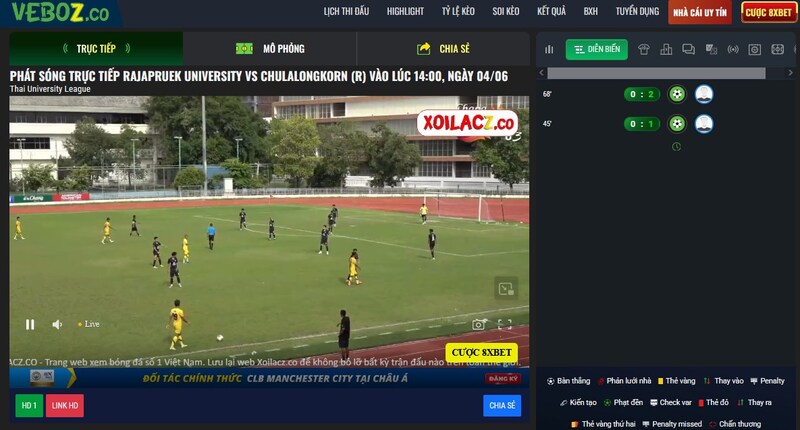Click the gray horizontal tab scrollbar
The image size is (800, 430).
[x=656, y=73]
